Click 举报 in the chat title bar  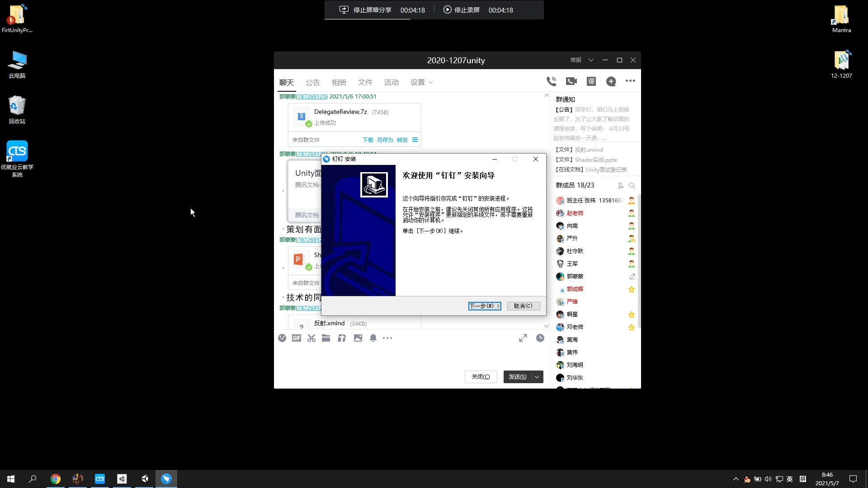click(x=576, y=60)
